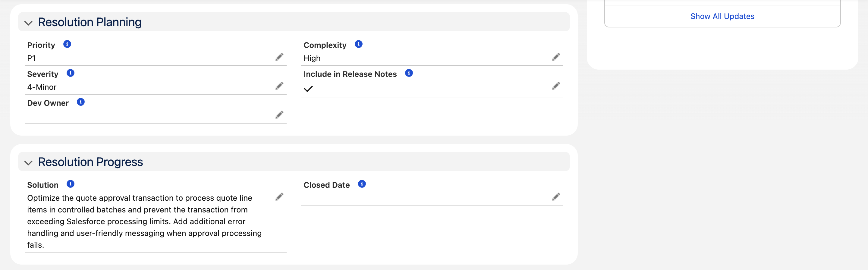Click Include in Release Notes info icon

click(409, 73)
